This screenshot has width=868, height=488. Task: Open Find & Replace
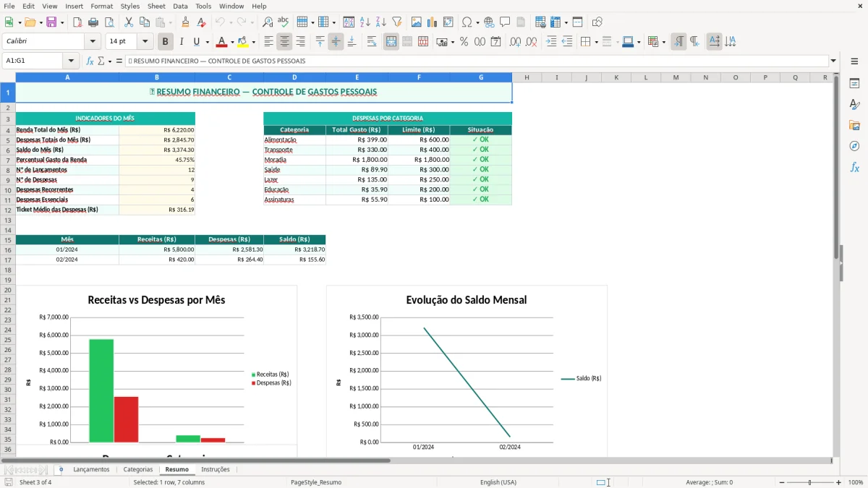pos(268,22)
